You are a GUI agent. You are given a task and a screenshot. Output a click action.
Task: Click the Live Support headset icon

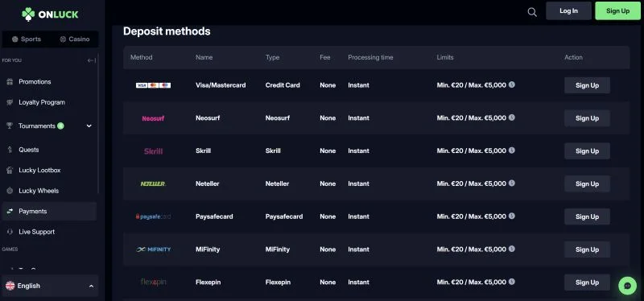pos(10,232)
